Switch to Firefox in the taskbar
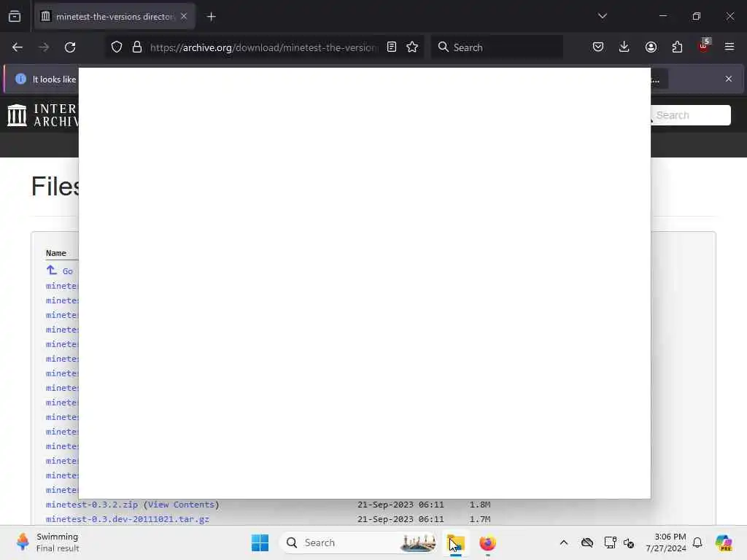Screen dimensions: 747x560 point(487,542)
